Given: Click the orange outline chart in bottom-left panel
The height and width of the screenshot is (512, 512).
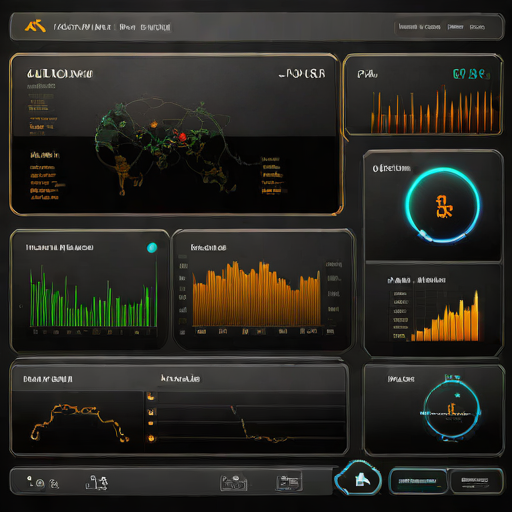Looking at the screenshot, I should (x=79, y=422).
